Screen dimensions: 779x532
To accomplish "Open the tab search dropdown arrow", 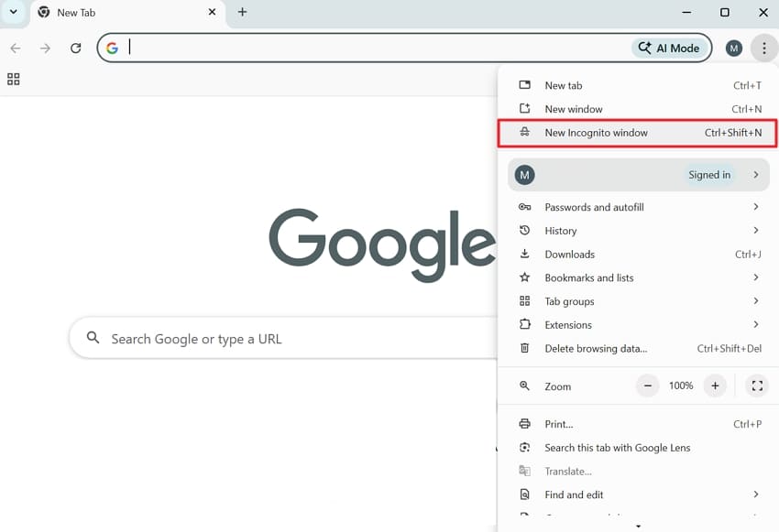I will (x=13, y=13).
